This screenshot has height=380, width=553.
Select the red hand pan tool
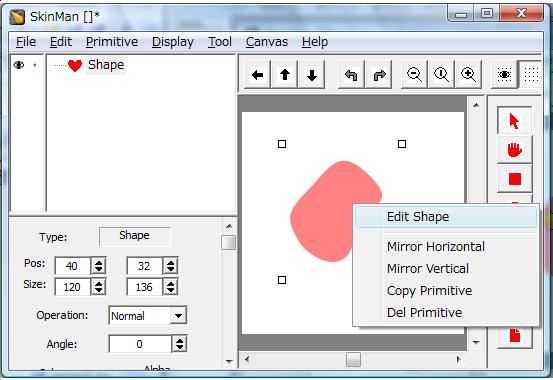(515, 150)
